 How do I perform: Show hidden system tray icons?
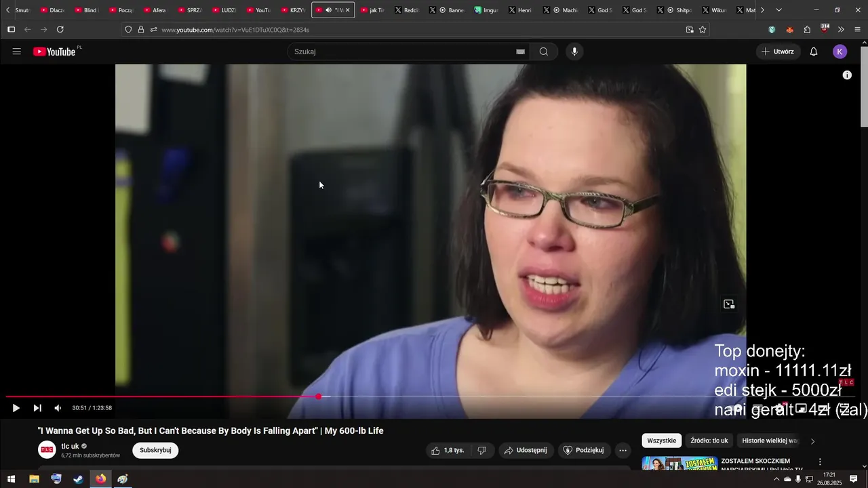point(776,479)
